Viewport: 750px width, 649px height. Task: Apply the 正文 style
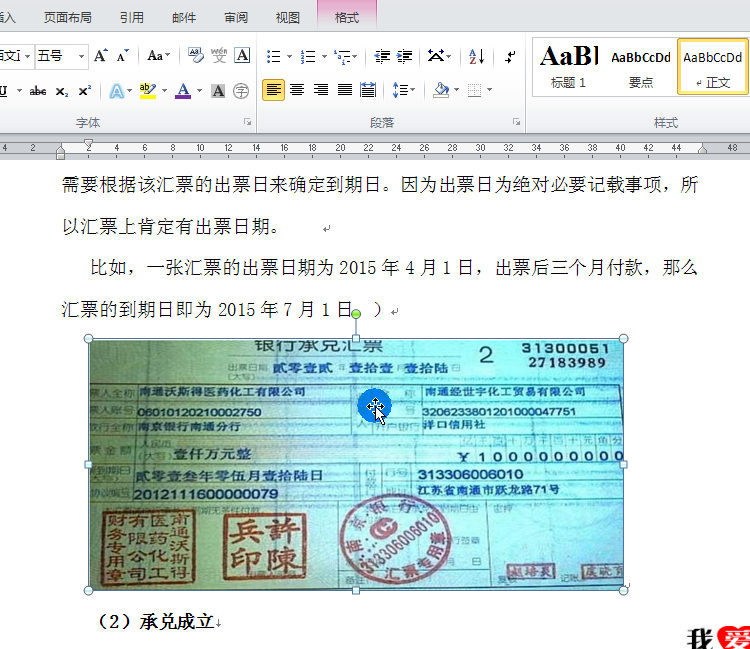coord(713,67)
